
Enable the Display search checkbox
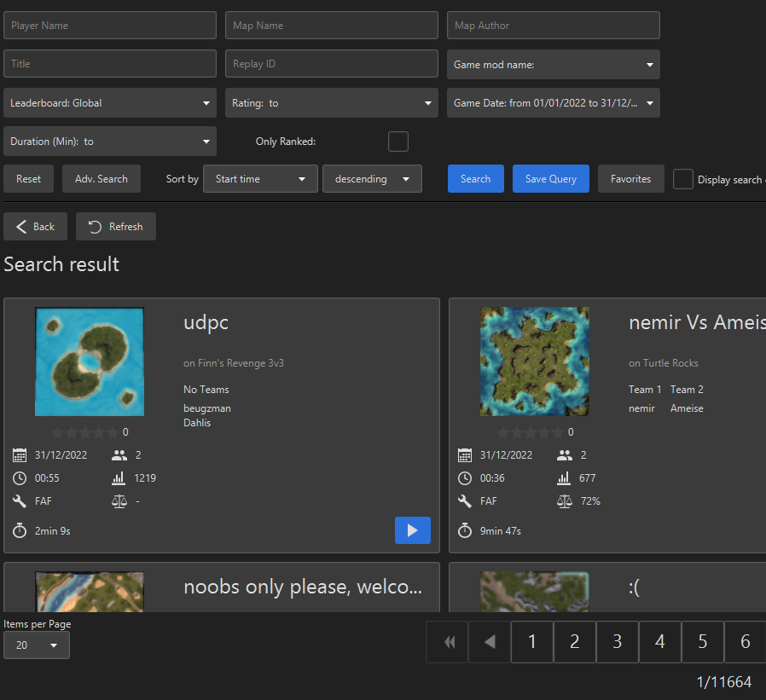pyautogui.click(x=683, y=179)
